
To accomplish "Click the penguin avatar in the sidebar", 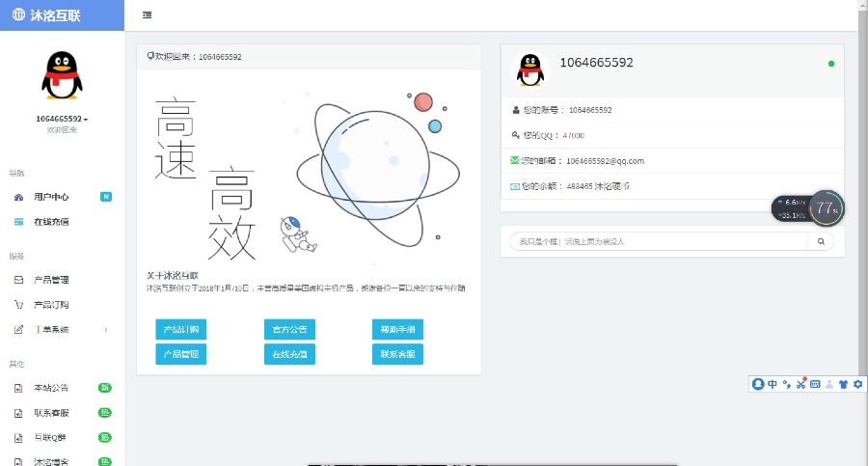I will (x=62, y=75).
